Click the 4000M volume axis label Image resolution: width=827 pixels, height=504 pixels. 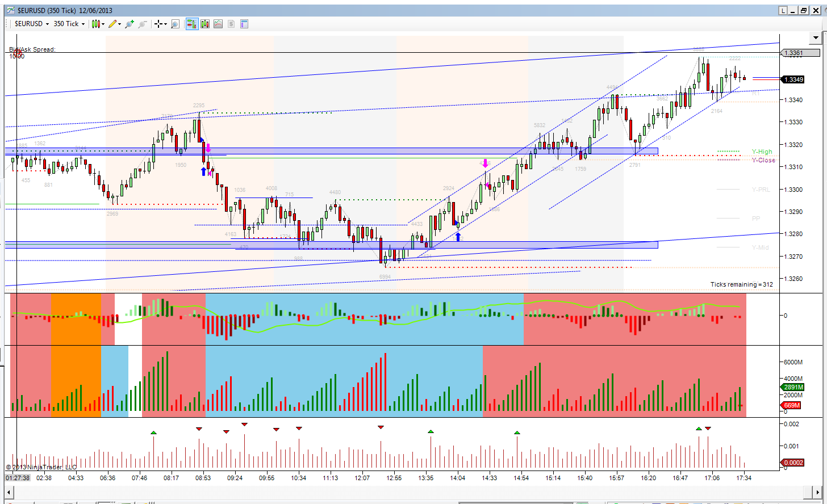click(x=793, y=379)
